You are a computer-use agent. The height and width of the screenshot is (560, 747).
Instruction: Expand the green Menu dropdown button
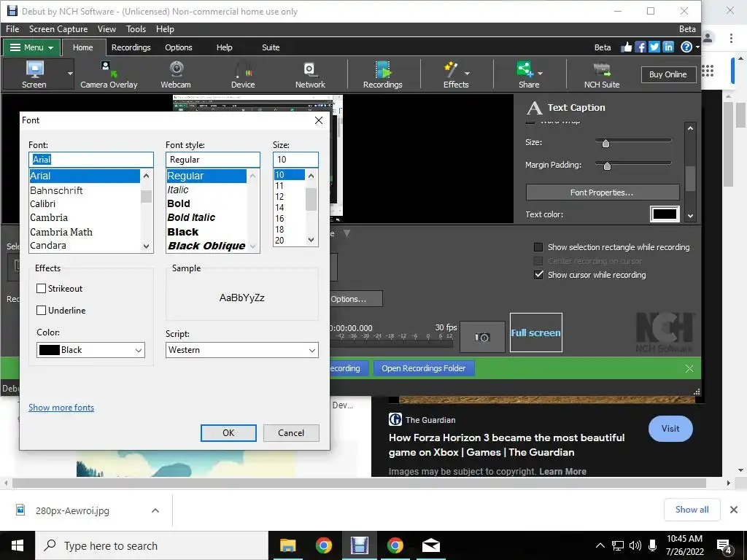[32, 47]
